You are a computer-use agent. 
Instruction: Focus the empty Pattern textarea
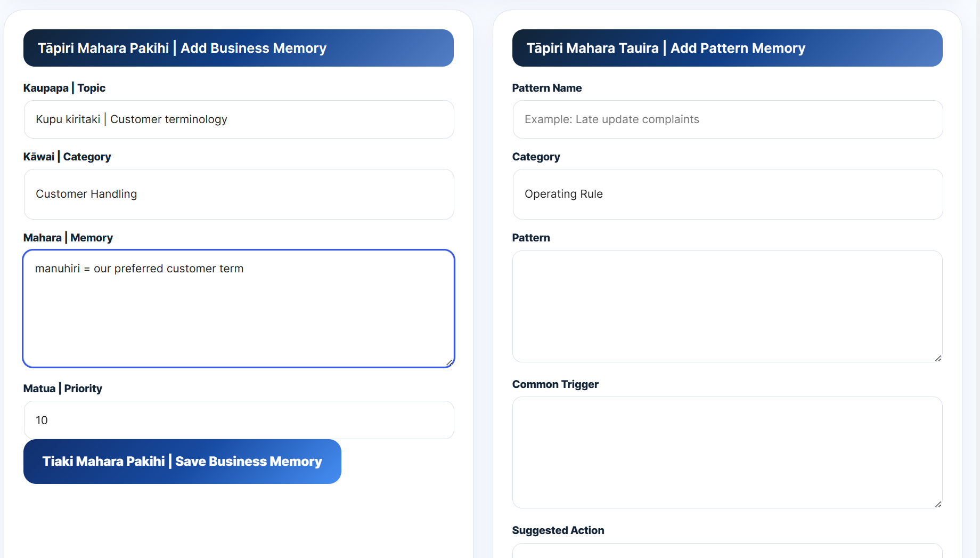[728, 306]
